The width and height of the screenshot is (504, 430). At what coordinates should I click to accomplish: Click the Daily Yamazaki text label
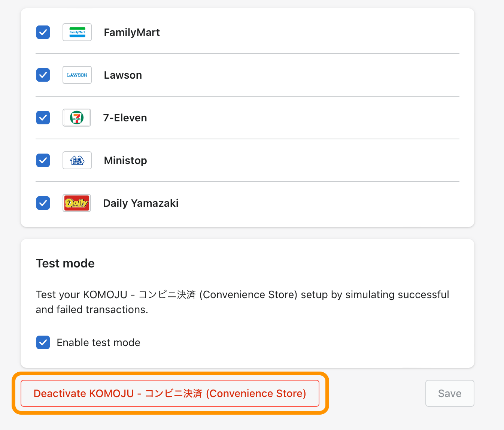141,203
